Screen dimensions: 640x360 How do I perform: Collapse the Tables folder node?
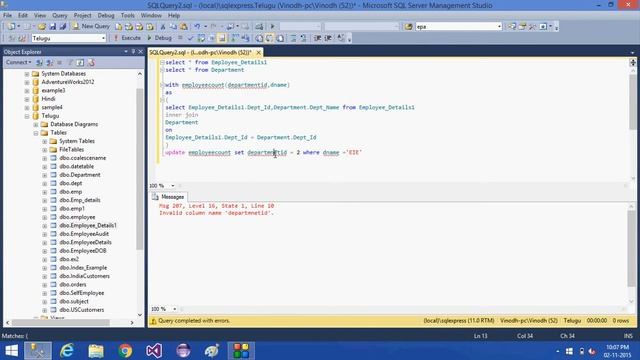pyautogui.click(x=36, y=133)
